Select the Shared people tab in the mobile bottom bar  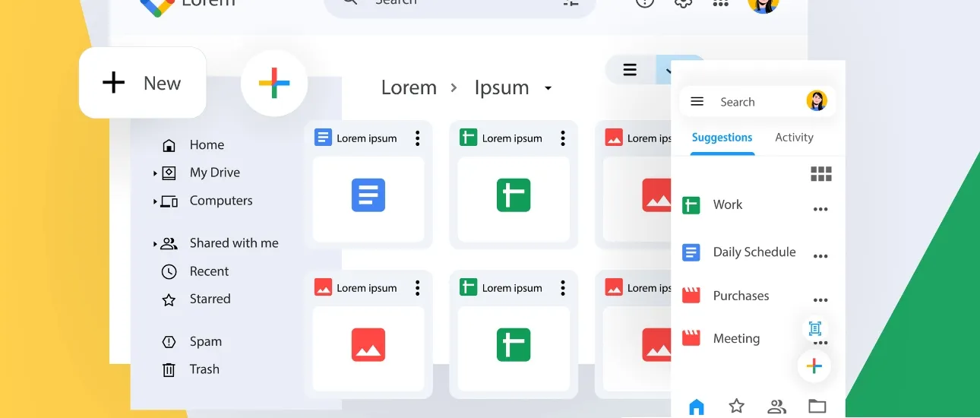click(776, 407)
